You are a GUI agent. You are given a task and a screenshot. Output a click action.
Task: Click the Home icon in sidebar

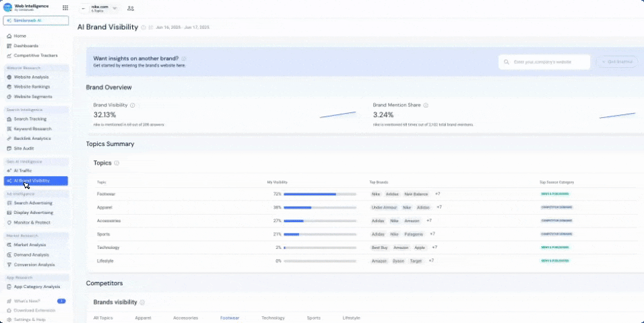9,36
